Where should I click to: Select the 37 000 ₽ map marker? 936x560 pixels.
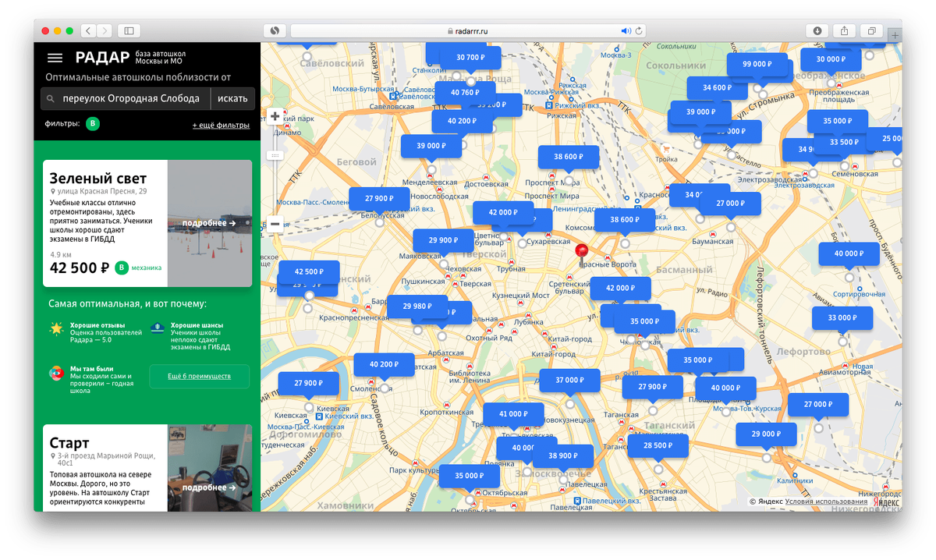569,380
